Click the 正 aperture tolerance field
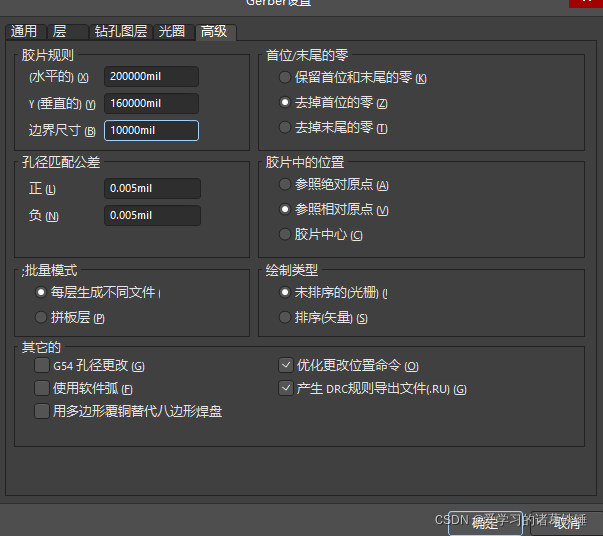Image resolution: width=603 pixels, height=536 pixels. 152,189
